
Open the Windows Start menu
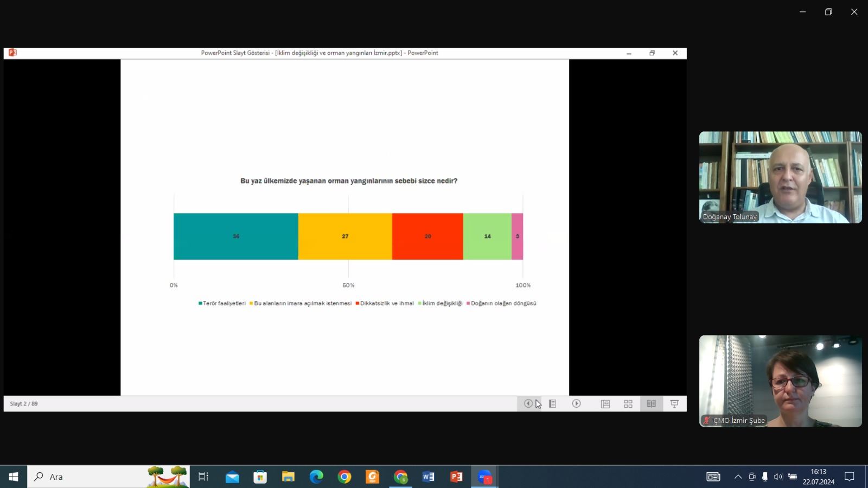[x=14, y=477]
